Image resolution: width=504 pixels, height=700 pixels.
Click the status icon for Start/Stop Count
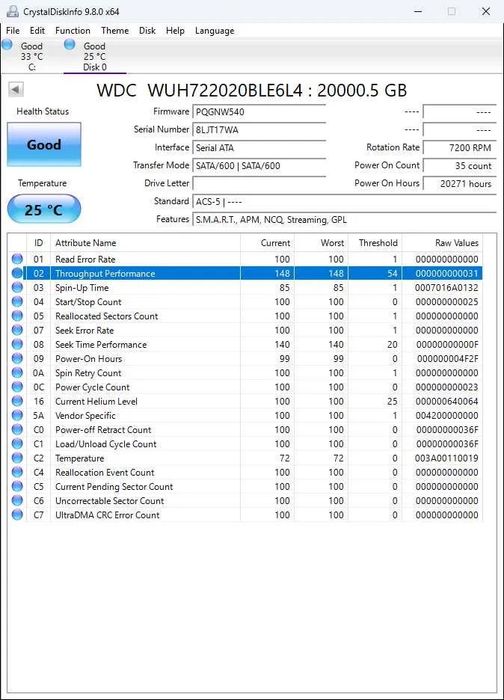pos(17,302)
